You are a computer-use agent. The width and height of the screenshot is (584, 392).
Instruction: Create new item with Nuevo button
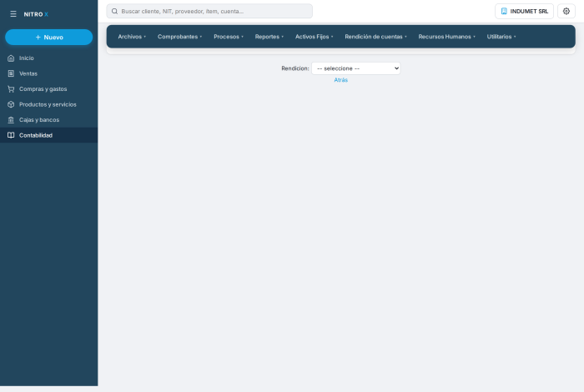pos(48,38)
